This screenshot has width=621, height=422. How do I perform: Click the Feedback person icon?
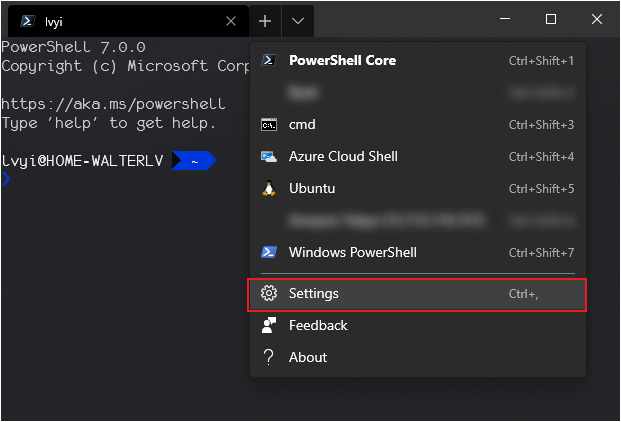(268, 325)
